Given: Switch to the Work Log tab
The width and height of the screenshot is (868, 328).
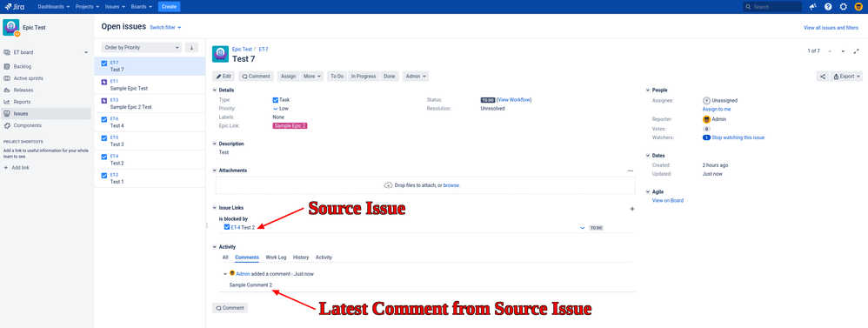Looking at the screenshot, I should coord(276,258).
